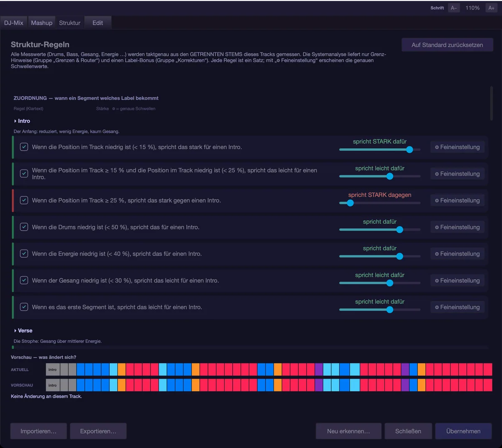Viewport: 502px width, 448px height.
Task: Click the slider handle of the 'erste Segment' rule
Action: pos(390,310)
